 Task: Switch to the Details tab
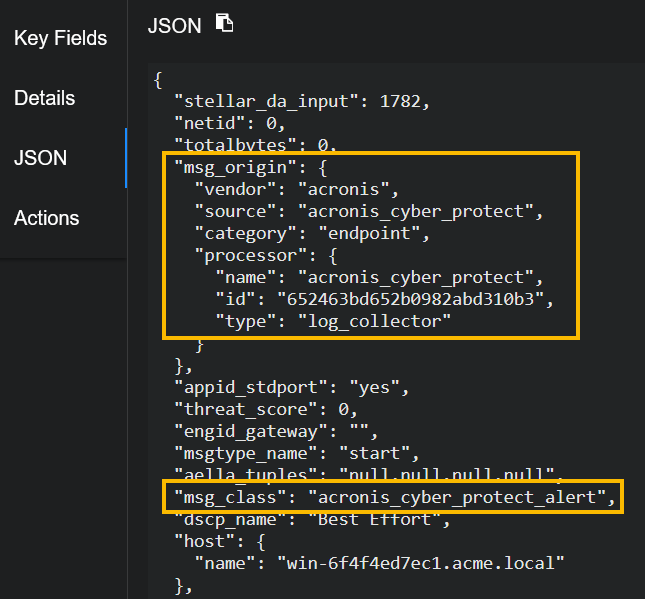pos(44,98)
